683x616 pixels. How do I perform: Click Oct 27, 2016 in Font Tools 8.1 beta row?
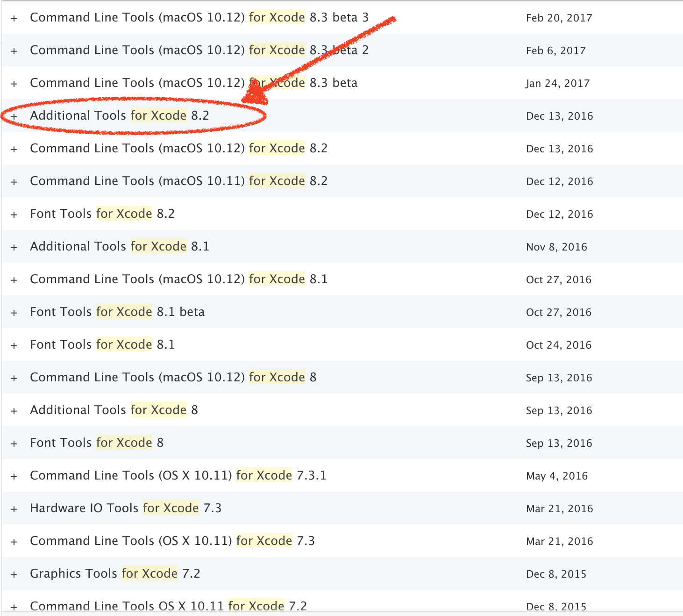[559, 313]
